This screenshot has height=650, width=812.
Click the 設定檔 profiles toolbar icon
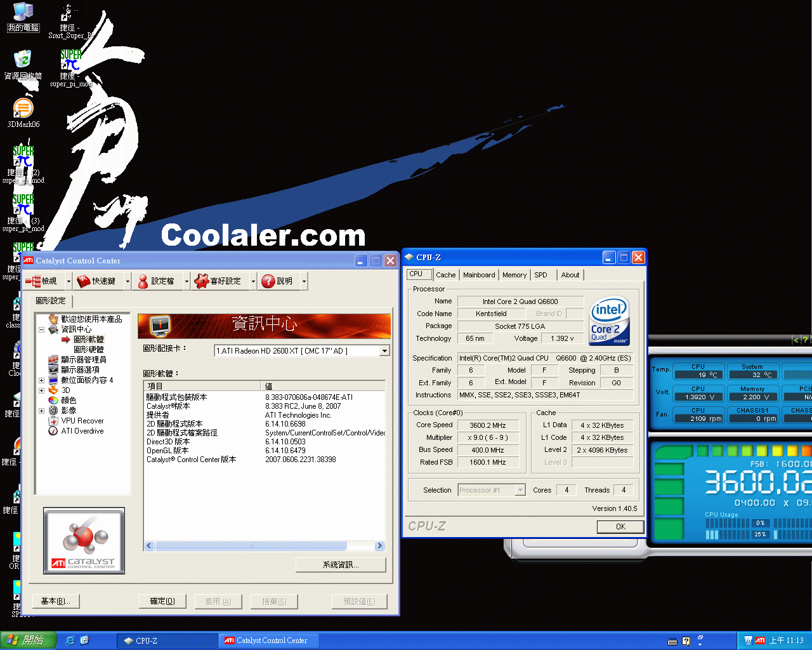pyautogui.click(x=156, y=281)
